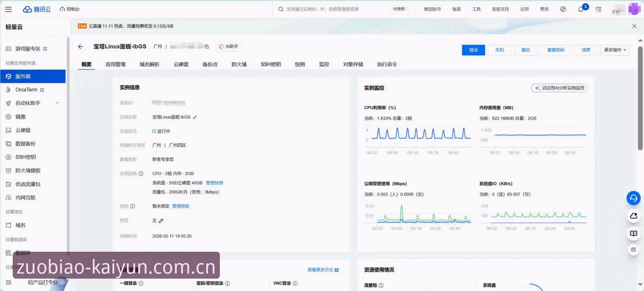This screenshot has width=644, height=291.
Task: Expand the 更多操作 dropdown
Action: pyautogui.click(x=615, y=50)
